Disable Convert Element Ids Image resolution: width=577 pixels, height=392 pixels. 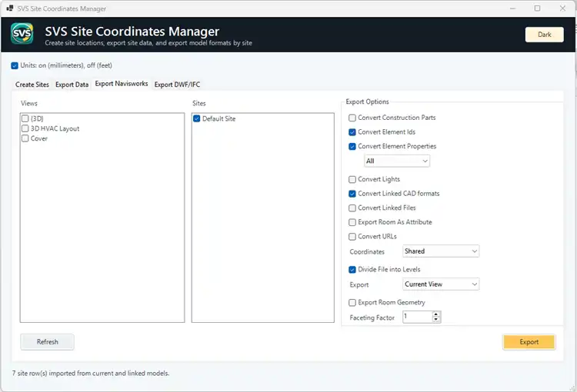(x=352, y=132)
